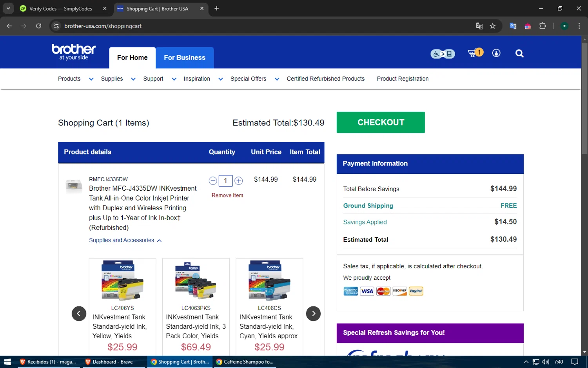Open the Windows Start button
Screen dimensions: 588x368
(7, 362)
